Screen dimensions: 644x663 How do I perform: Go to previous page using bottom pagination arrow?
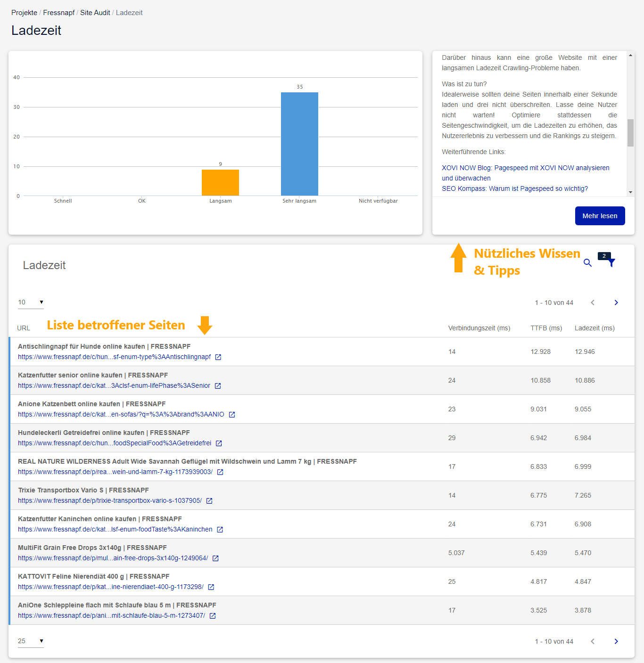pyautogui.click(x=593, y=641)
